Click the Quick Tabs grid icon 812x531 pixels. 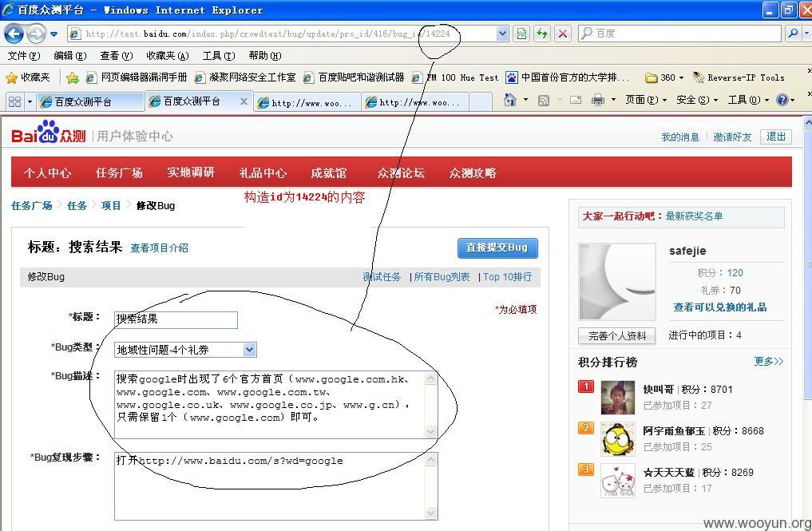tap(14, 101)
